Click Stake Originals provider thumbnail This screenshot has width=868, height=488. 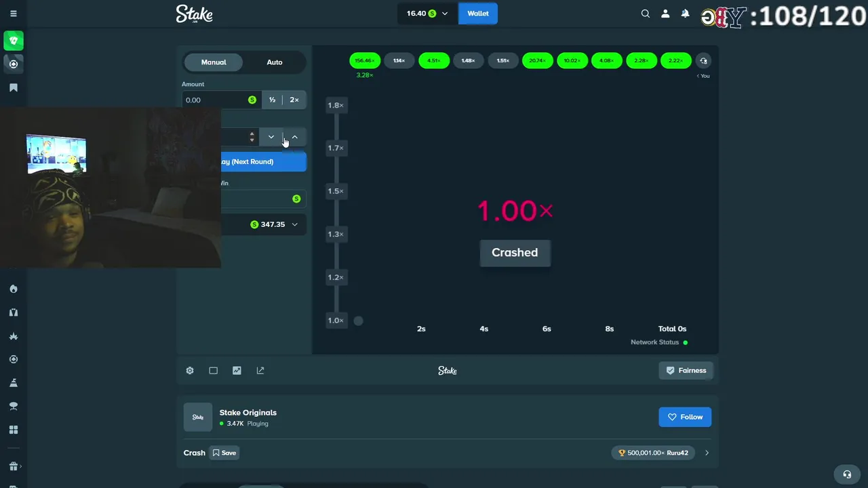[x=198, y=417]
